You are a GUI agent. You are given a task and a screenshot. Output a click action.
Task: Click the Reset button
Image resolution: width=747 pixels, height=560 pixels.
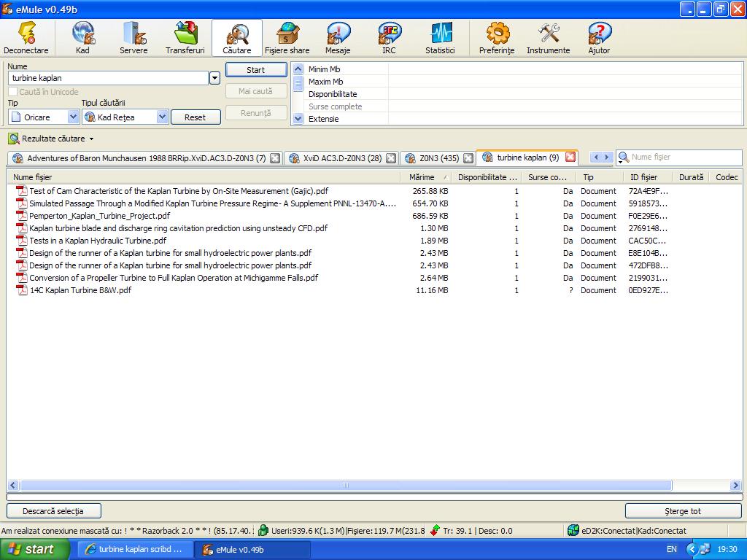[196, 117]
